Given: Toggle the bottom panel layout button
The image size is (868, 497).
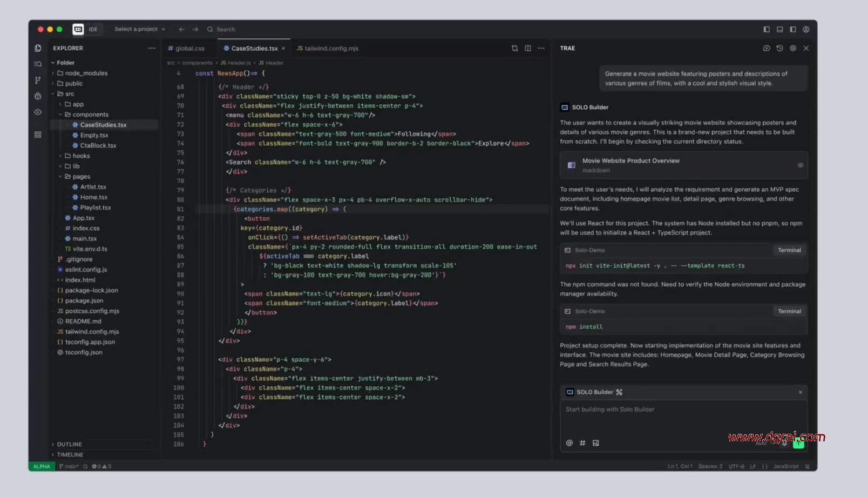Looking at the screenshot, I should tap(779, 29).
